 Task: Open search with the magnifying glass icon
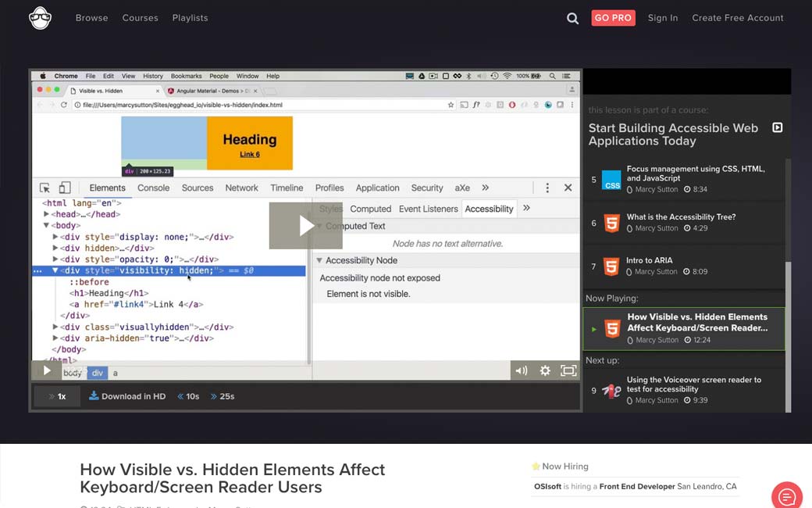(572, 18)
